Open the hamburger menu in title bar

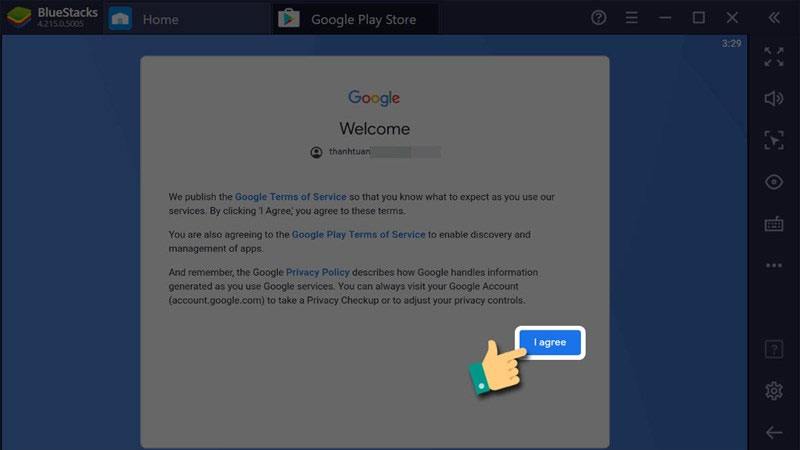[x=632, y=18]
